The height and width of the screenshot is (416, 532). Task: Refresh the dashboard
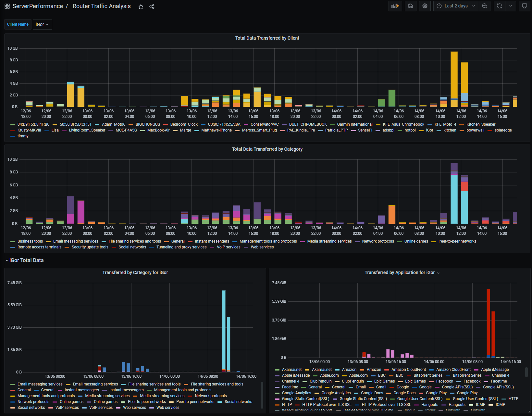click(500, 6)
